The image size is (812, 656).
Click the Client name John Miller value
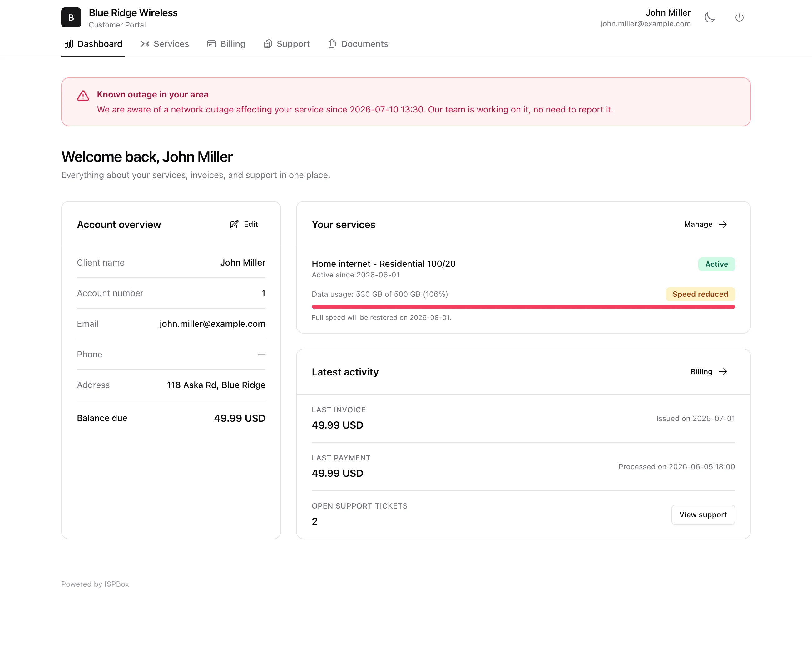(243, 263)
